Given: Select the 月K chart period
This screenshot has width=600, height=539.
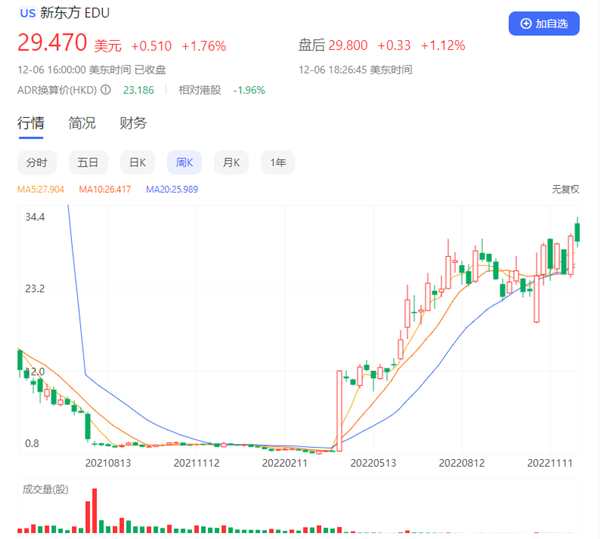Looking at the screenshot, I should (x=231, y=163).
